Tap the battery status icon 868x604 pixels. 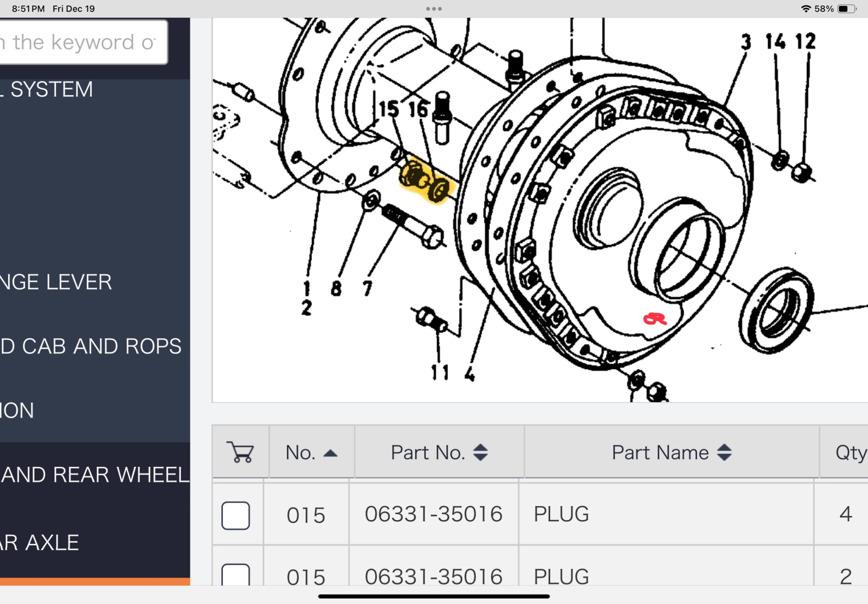coord(847,8)
